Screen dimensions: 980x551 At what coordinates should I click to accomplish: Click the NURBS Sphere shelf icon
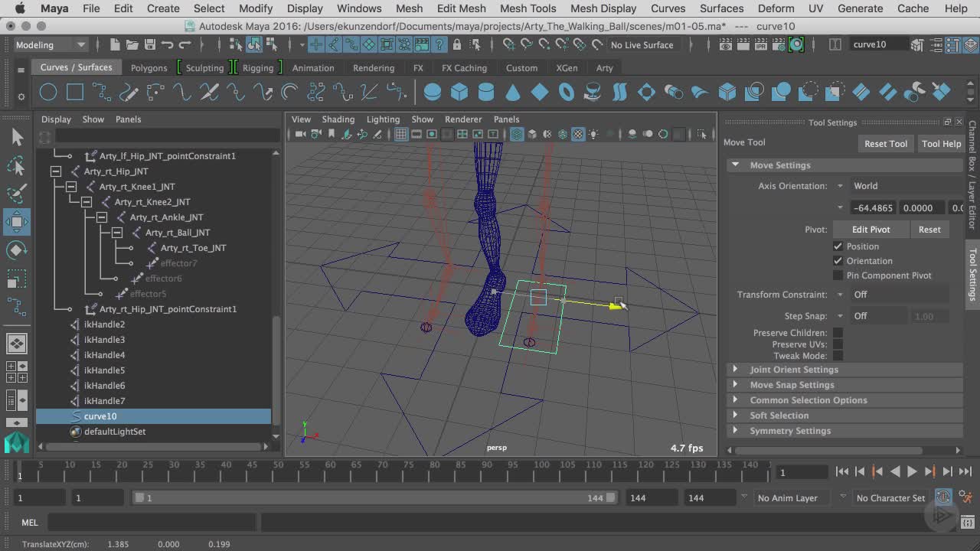pos(433,93)
